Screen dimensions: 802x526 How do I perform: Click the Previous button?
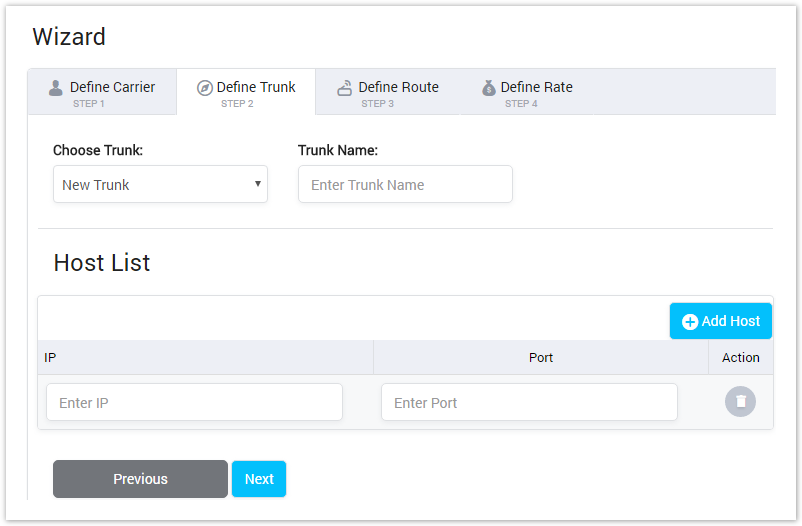(x=140, y=479)
